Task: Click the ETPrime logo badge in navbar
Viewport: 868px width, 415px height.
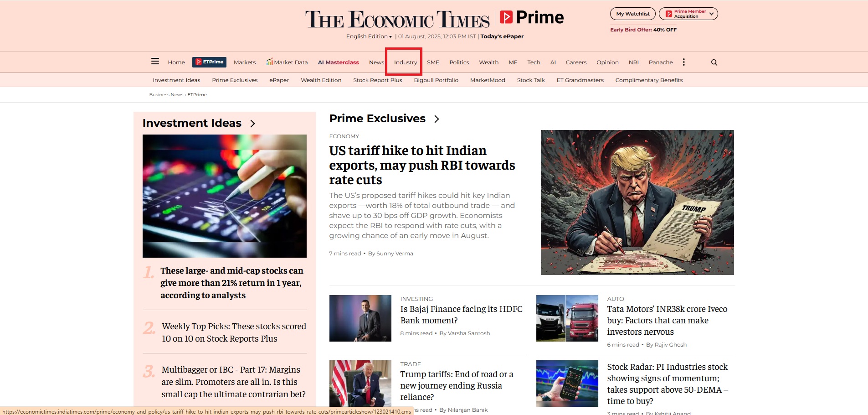Action: pyautogui.click(x=210, y=62)
